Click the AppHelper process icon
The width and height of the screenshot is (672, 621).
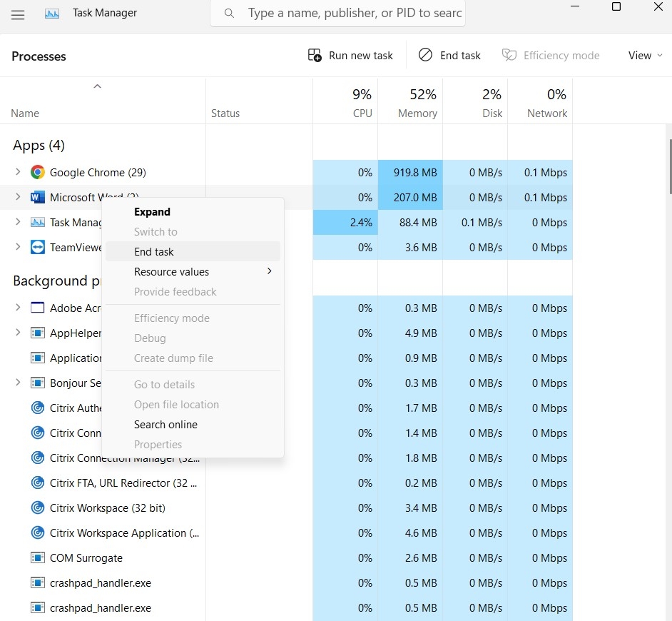point(38,333)
